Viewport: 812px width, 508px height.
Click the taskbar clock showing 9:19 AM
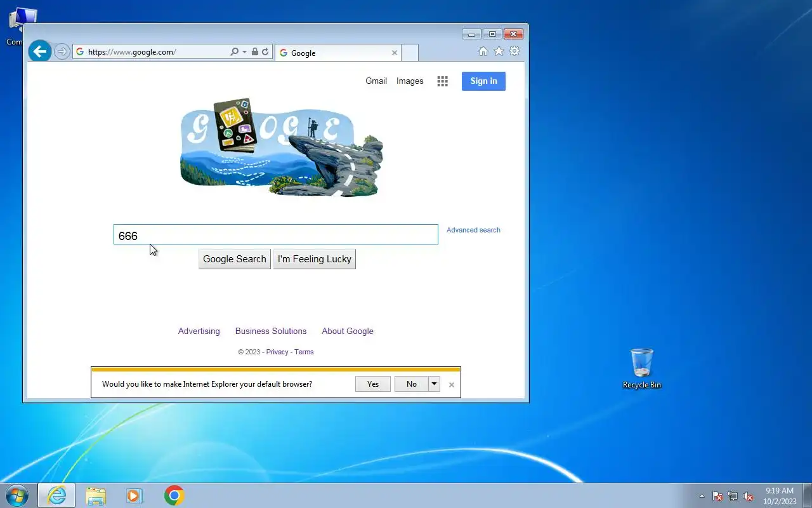coord(780,496)
